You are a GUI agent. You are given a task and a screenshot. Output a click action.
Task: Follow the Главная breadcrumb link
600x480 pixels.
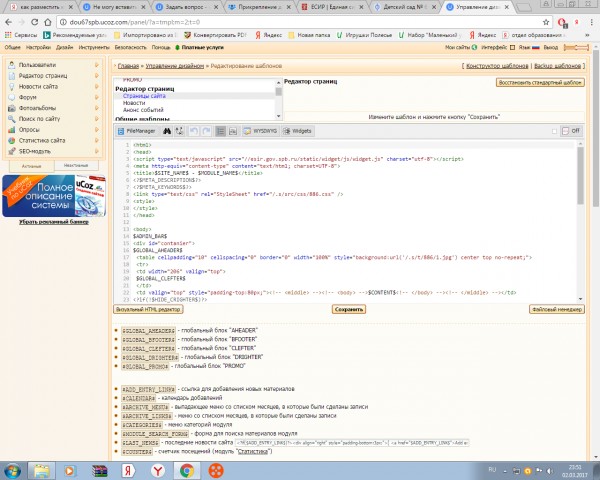128,66
